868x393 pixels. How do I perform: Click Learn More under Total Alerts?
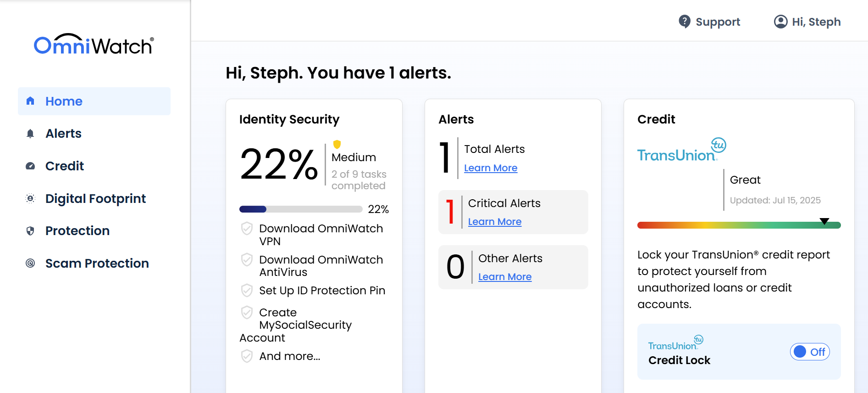pyautogui.click(x=491, y=168)
